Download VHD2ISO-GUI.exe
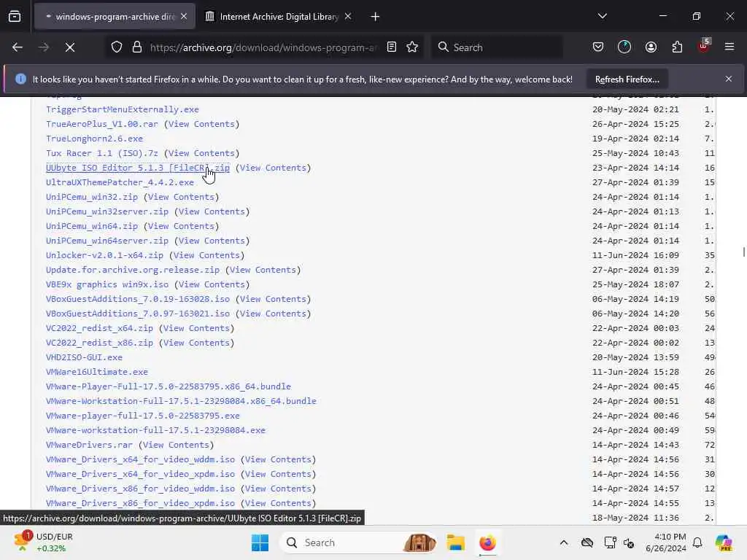Screen dimensions: 747x560 click(x=85, y=357)
